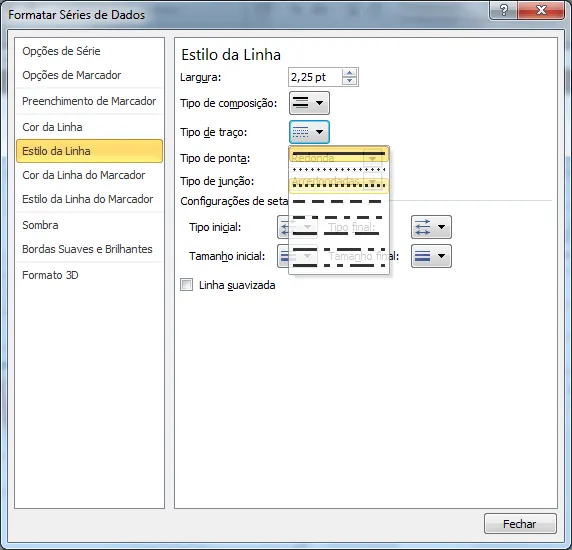The height and width of the screenshot is (550, 572).
Task: Open the Tipo de composição dropdown
Action: tap(309, 103)
